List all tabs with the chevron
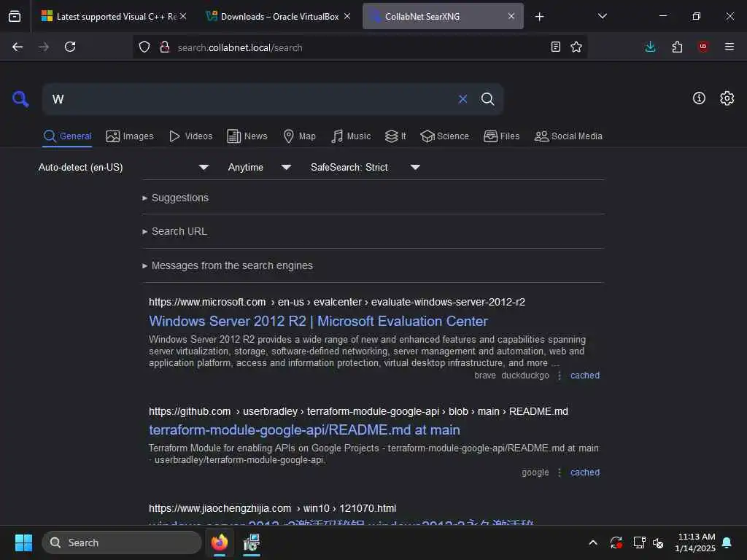This screenshot has height=560, width=747. [602, 16]
